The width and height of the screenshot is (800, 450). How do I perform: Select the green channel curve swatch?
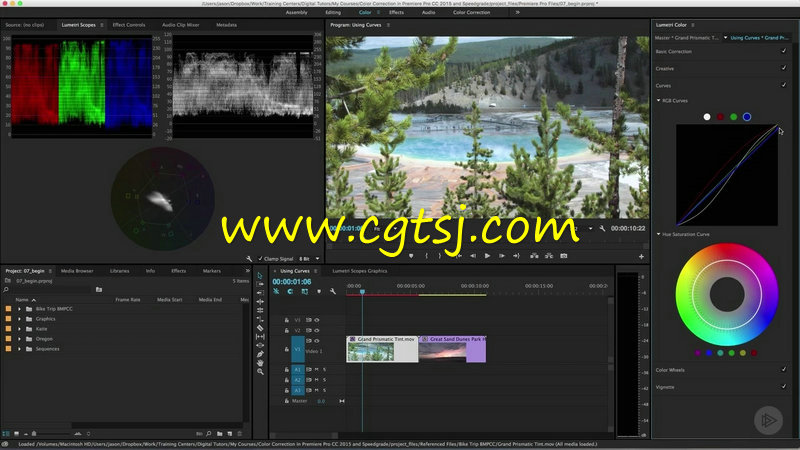[x=733, y=117]
